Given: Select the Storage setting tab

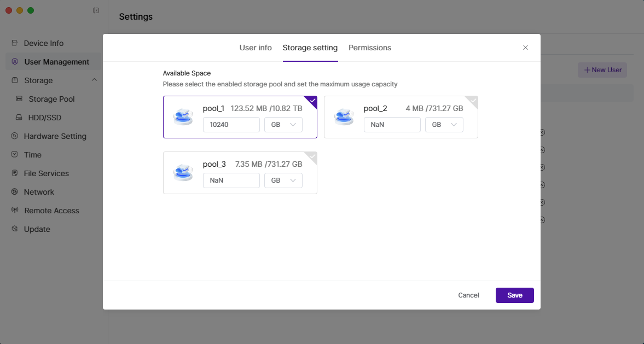Looking at the screenshot, I should pos(310,48).
